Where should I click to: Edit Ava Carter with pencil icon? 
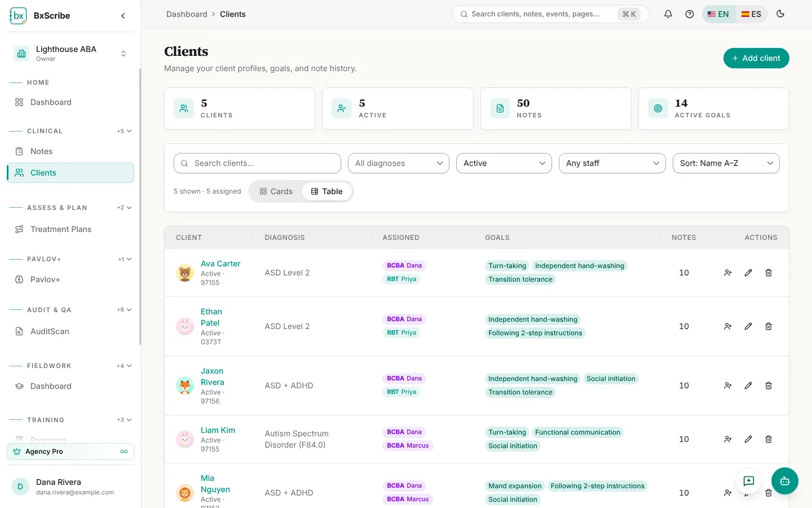[x=748, y=273]
